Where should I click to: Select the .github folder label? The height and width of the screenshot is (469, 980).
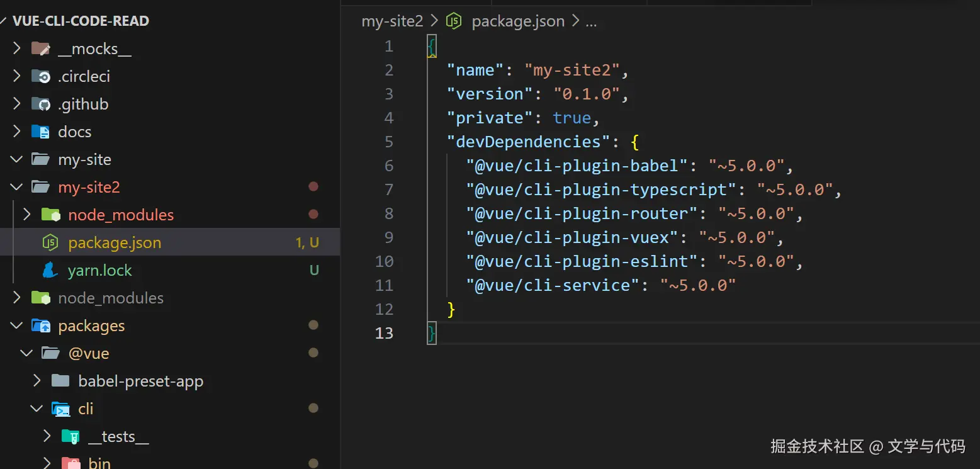[x=83, y=104]
